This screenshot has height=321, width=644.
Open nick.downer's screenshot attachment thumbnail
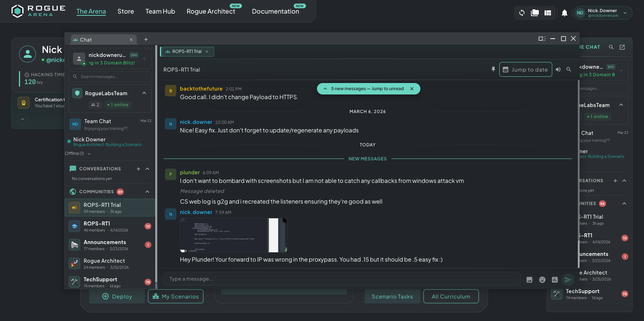pos(233,235)
